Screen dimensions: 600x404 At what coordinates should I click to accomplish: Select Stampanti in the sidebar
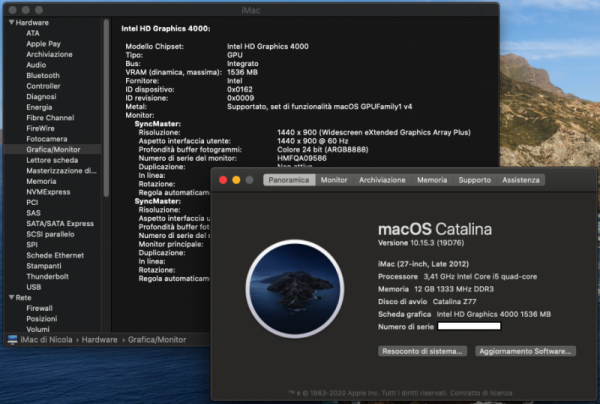click(x=44, y=266)
